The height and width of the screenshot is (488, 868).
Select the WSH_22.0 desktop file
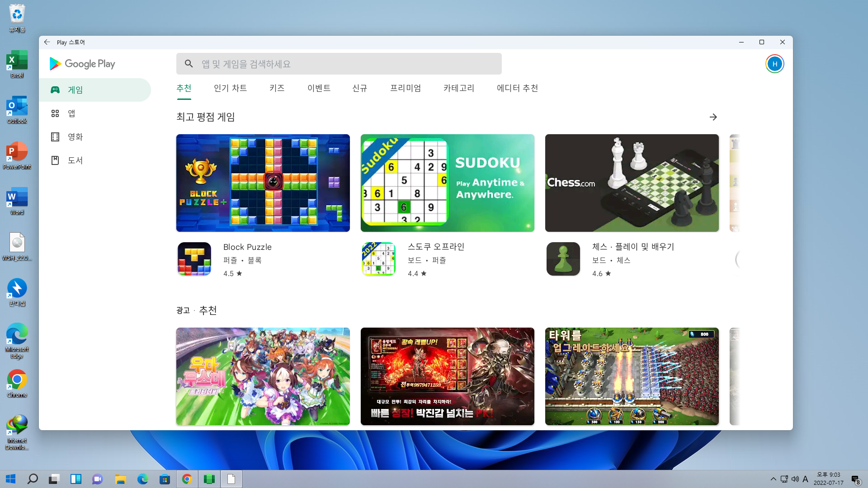tap(17, 247)
